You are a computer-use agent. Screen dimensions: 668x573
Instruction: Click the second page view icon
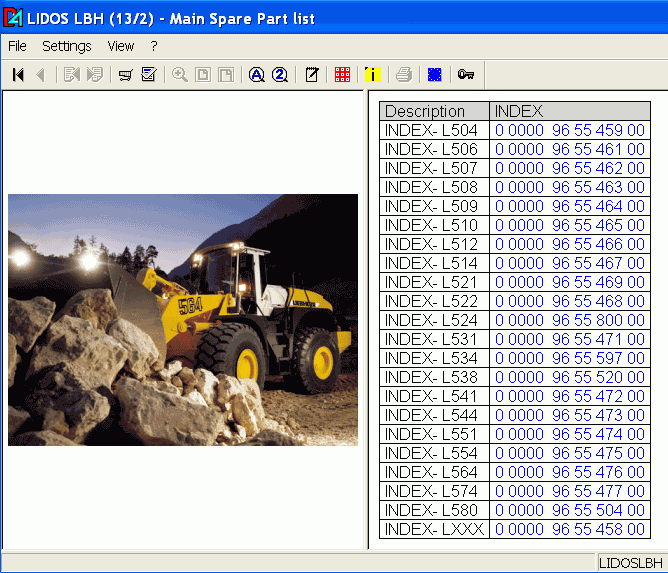[226, 75]
